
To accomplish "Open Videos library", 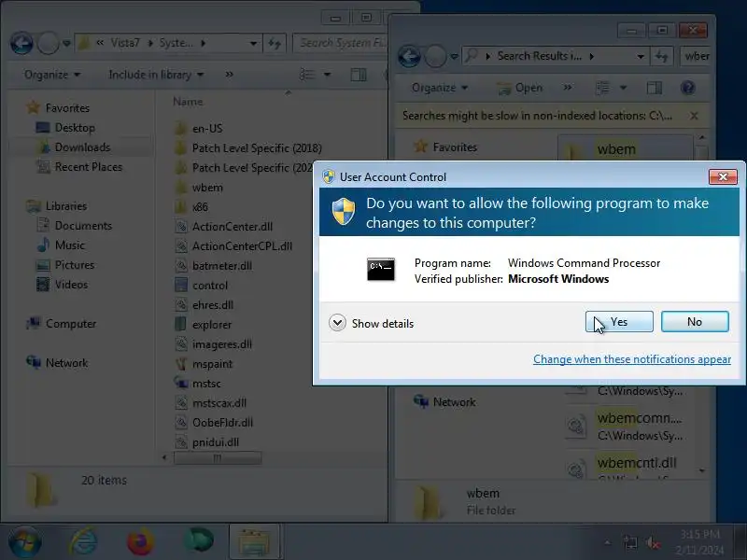I will point(62,285).
